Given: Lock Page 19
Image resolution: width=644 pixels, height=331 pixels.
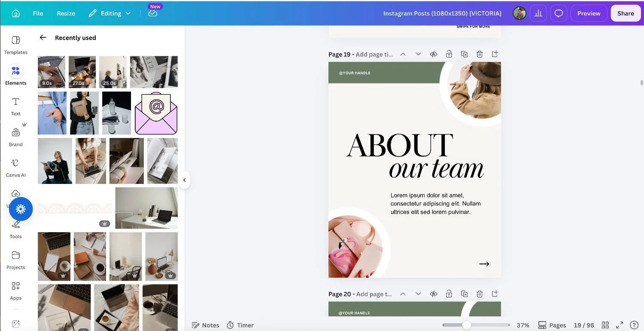Looking at the screenshot, I should point(449,54).
